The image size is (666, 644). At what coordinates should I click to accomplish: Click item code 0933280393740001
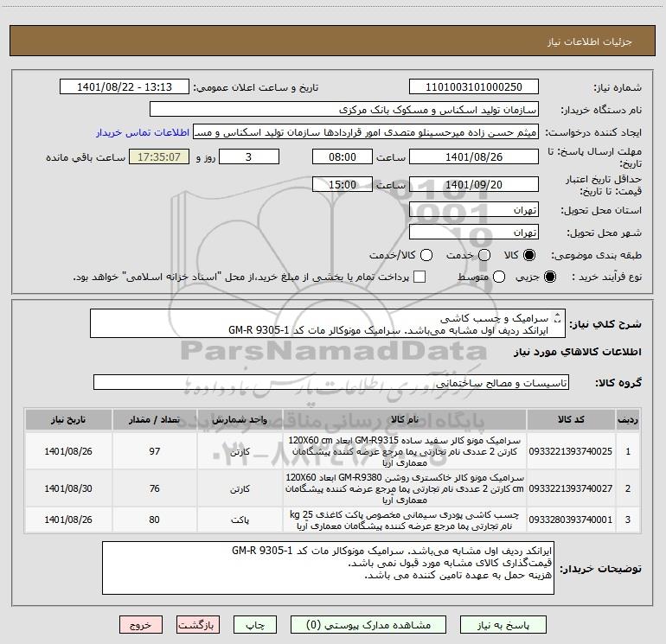point(571,520)
